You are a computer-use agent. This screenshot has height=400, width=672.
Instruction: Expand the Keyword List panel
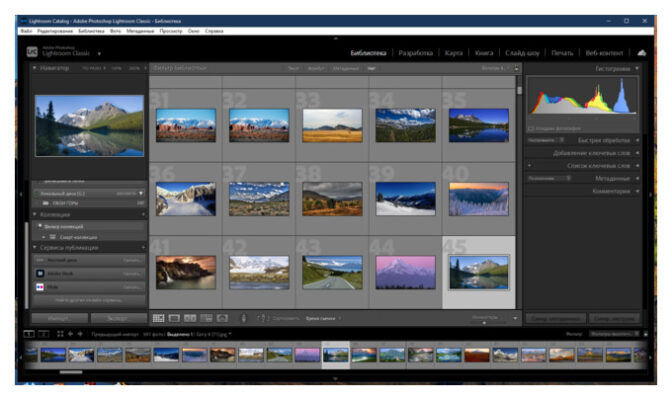(637, 165)
